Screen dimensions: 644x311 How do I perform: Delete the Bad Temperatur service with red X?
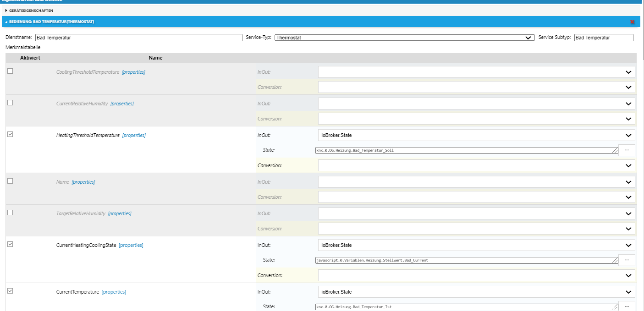tap(633, 22)
